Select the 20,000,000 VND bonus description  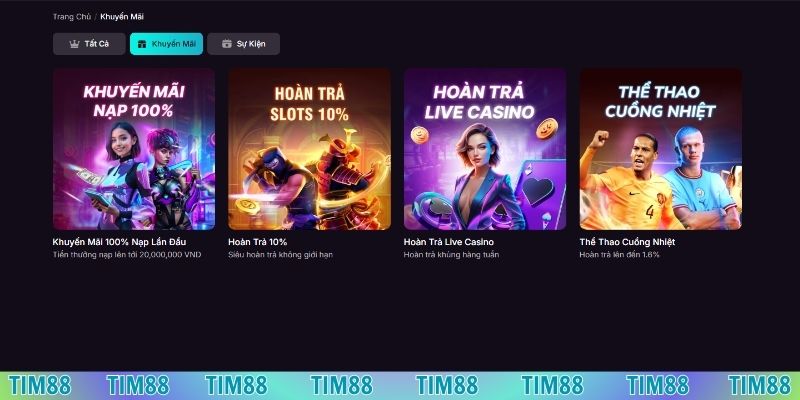[x=127, y=255]
